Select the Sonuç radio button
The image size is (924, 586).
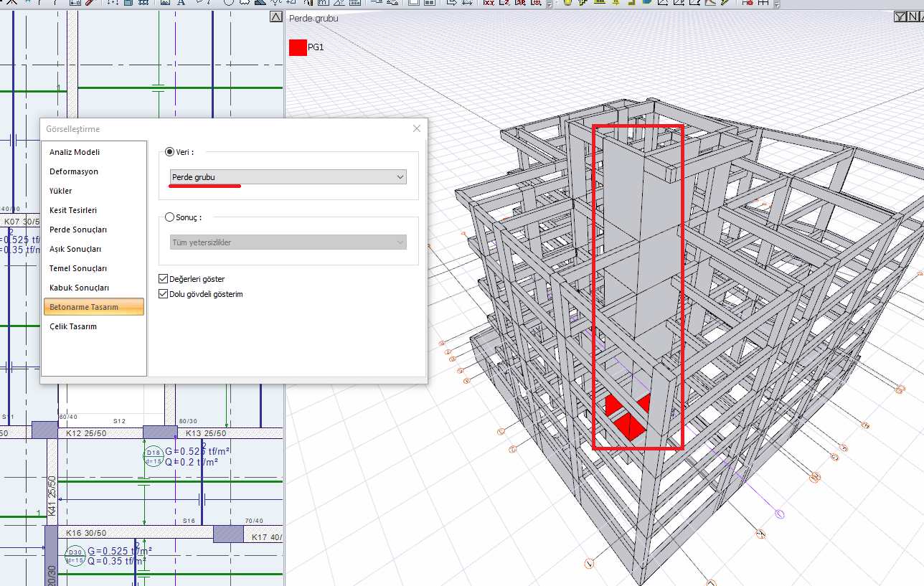[x=169, y=217]
